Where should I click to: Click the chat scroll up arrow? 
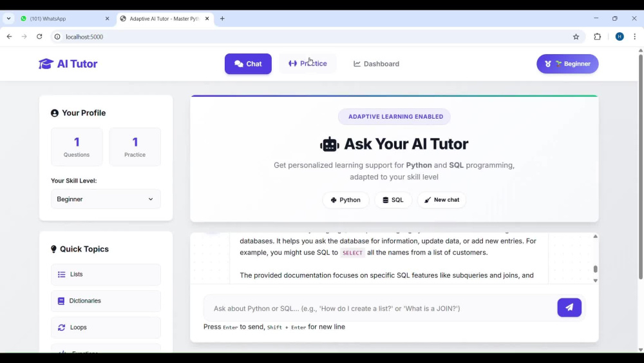595,237
